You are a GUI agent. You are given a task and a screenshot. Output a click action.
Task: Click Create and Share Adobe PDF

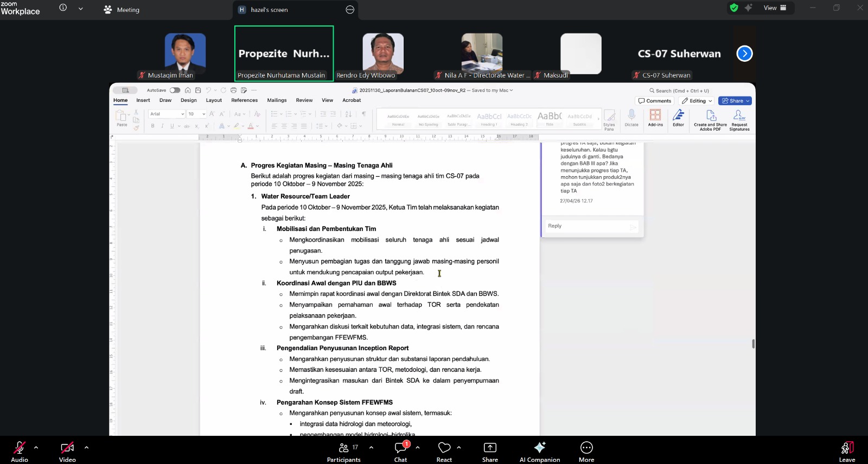click(710, 120)
